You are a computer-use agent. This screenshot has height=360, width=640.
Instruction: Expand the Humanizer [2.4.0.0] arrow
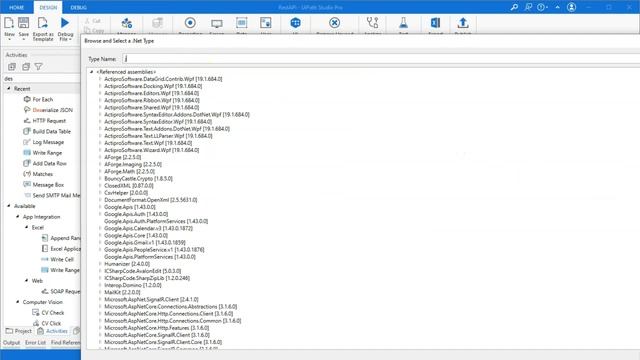pyautogui.click(x=100, y=264)
